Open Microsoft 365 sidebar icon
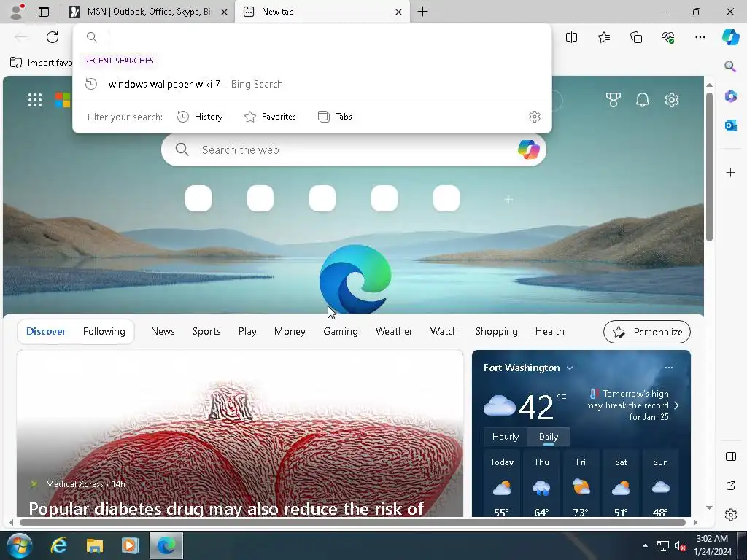The image size is (747, 560). click(x=730, y=96)
